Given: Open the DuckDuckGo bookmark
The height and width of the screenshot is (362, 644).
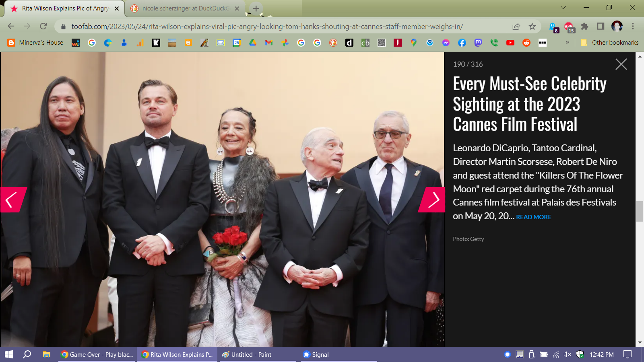Looking at the screenshot, I should coord(333,43).
